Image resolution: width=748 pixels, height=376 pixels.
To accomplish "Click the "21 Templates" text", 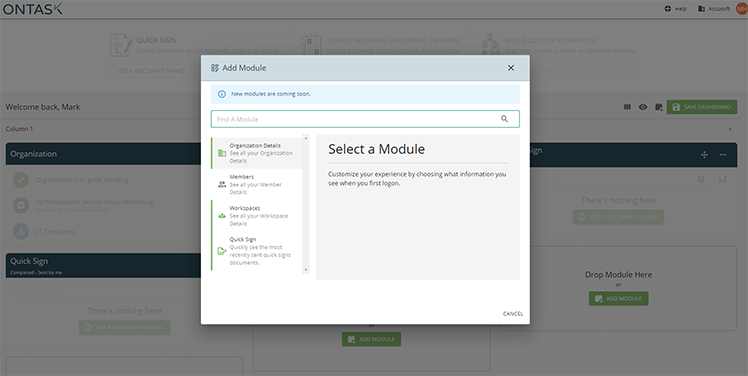I will (x=55, y=231).
